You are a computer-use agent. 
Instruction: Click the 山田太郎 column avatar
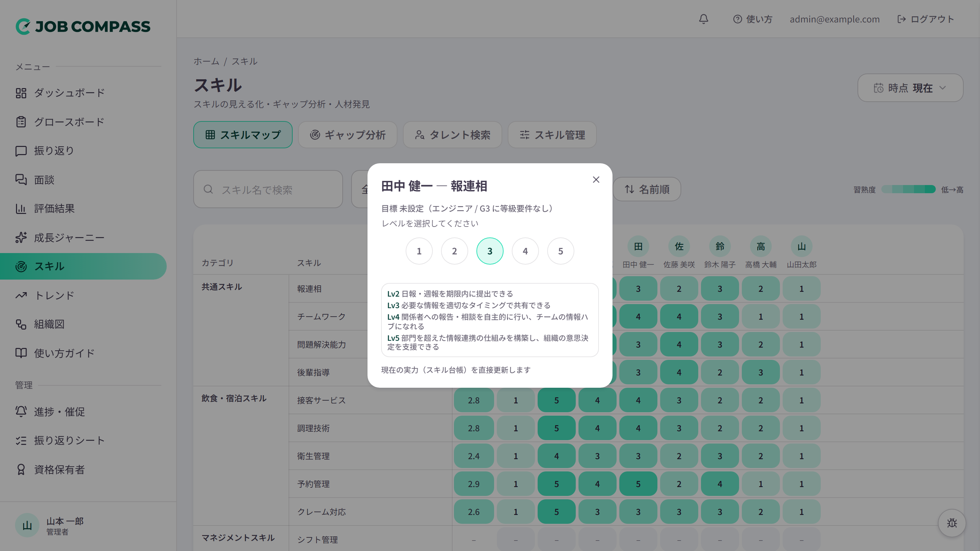coord(801,246)
